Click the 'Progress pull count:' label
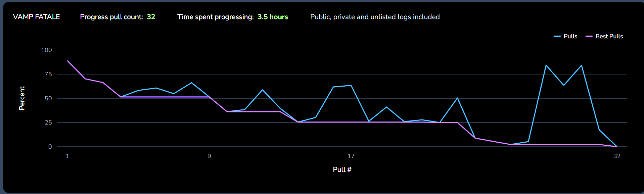This screenshot has height=194, width=644. coord(111,17)
